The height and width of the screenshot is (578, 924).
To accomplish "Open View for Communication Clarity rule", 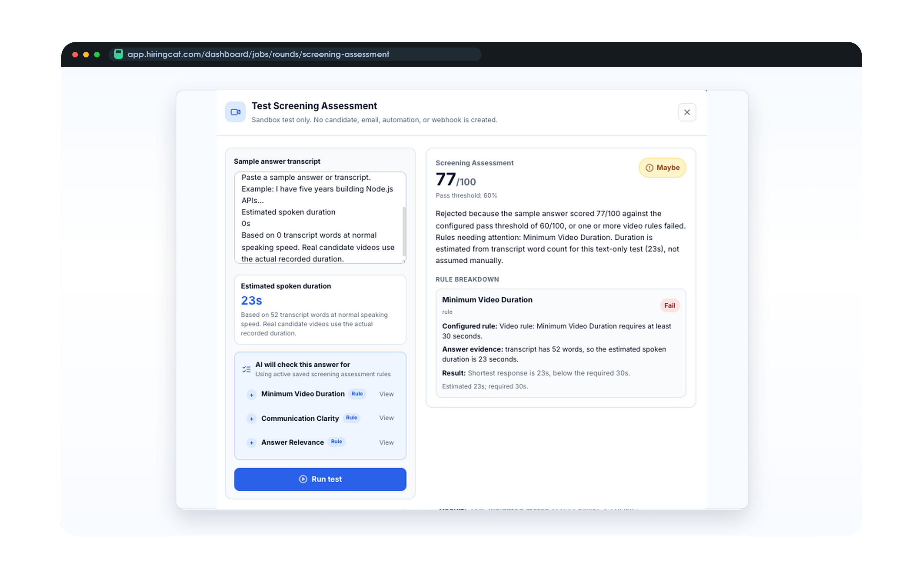I will (386, 418).
